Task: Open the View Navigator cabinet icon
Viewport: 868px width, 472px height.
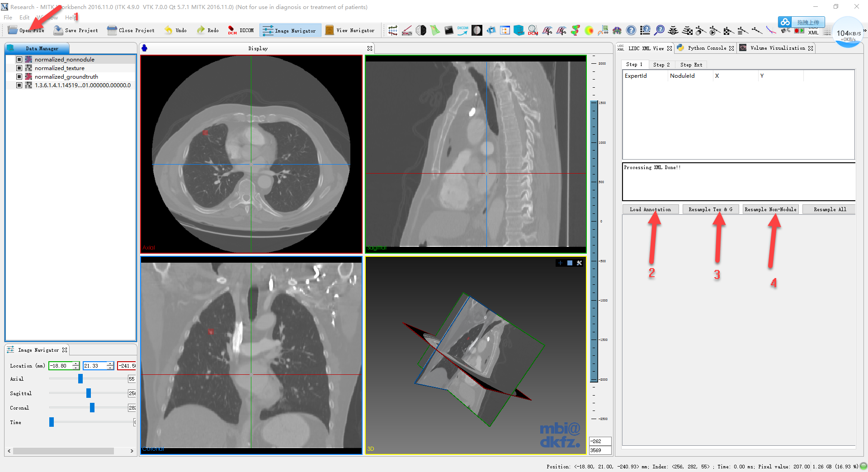Action: (330, 30)
